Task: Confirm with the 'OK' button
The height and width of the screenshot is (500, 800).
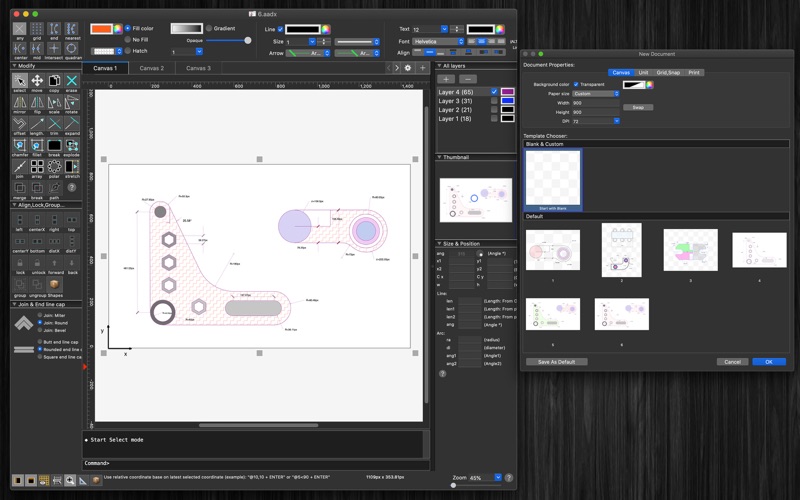Action: click(769, 362)
